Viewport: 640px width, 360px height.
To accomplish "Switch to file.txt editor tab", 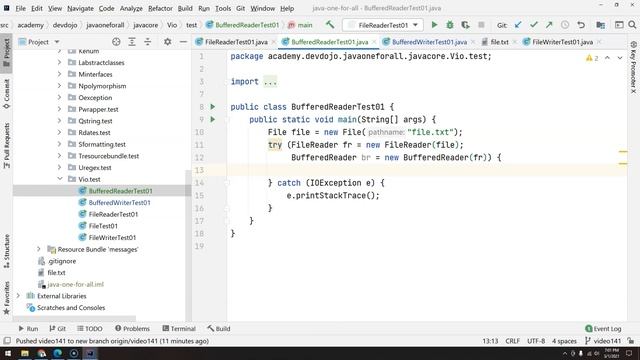I will (499, 42).
